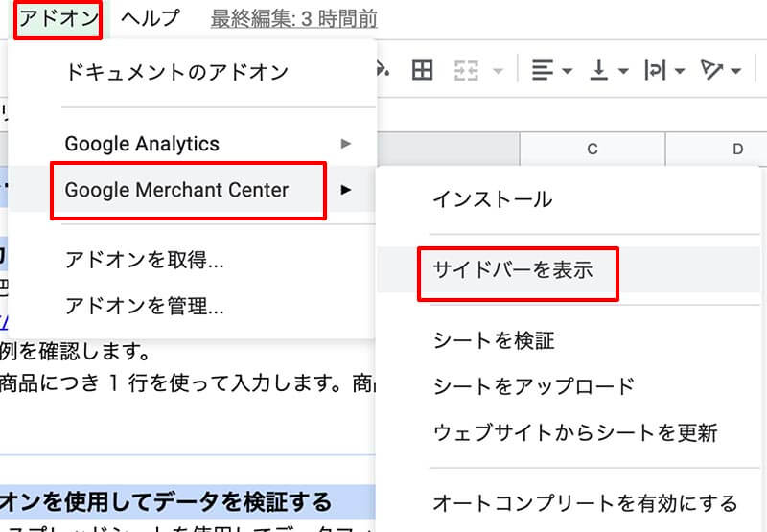
Task: Click ウェブサイトからシートを更新
Action: [x=575, y=432]
